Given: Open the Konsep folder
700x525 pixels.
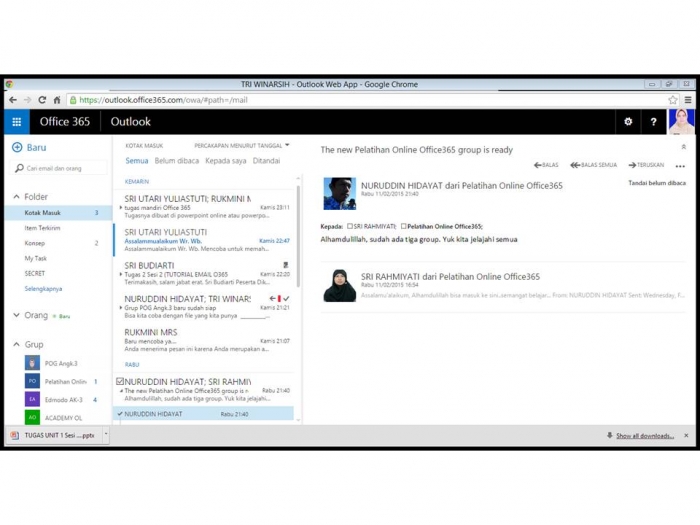Looking at the screenshot, I should pos(35,243).
